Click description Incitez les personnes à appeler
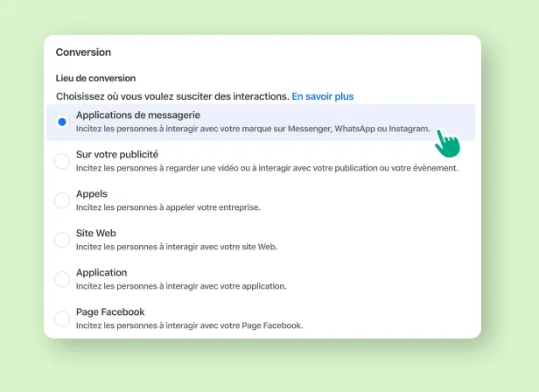 tap(168, 207)
